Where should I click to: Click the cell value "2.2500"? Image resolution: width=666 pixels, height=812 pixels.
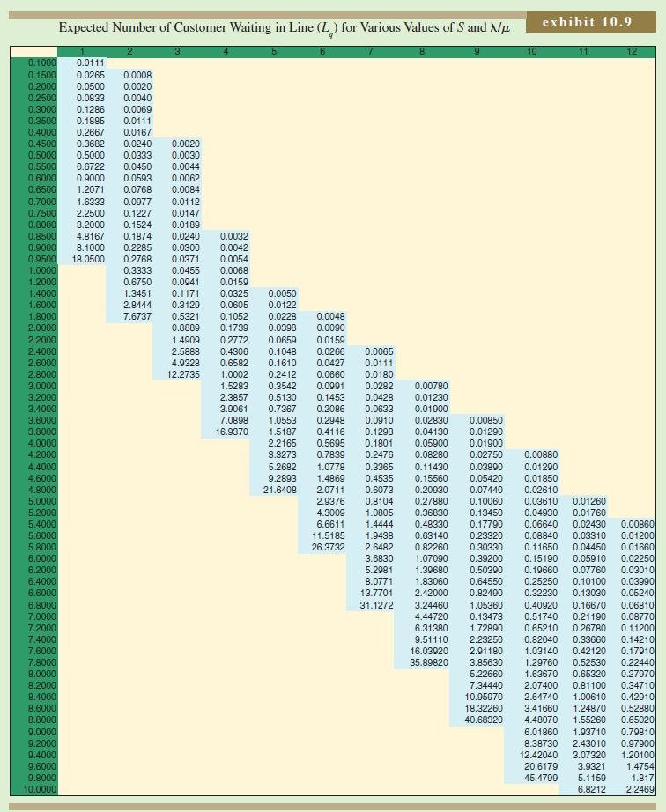click(90, 213)
